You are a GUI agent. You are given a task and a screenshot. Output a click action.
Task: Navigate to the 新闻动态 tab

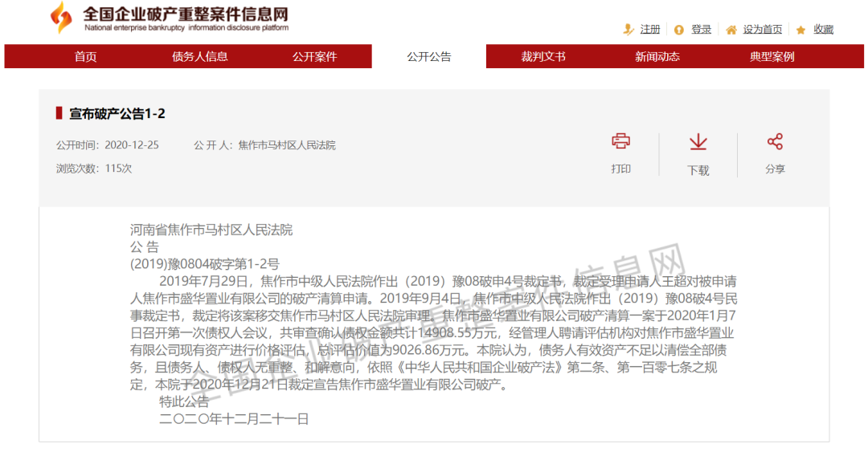(657, 56)
